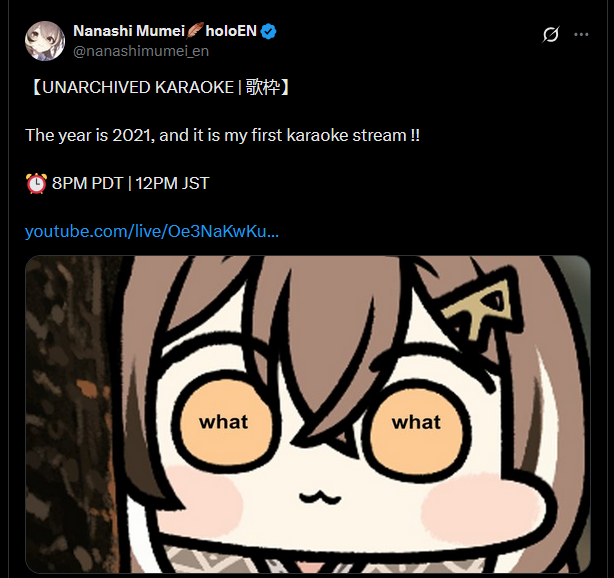Click the cat-like mouth in the image

(x=320, y=497)
